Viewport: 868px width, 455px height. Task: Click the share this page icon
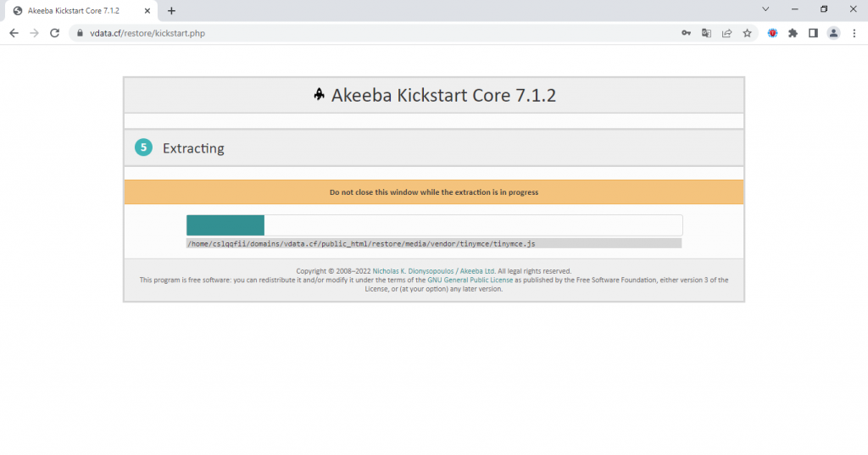(x=726, y=33)
